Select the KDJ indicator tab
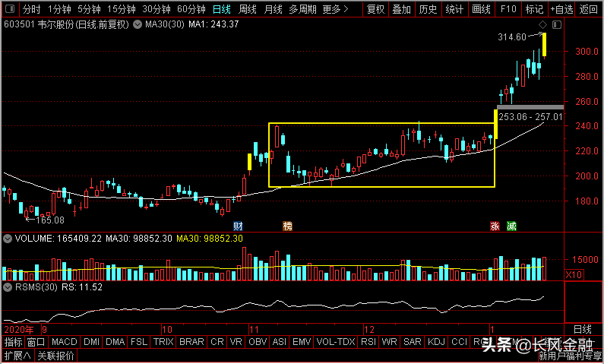Screen dimensions: 604x364 [436, 342]
